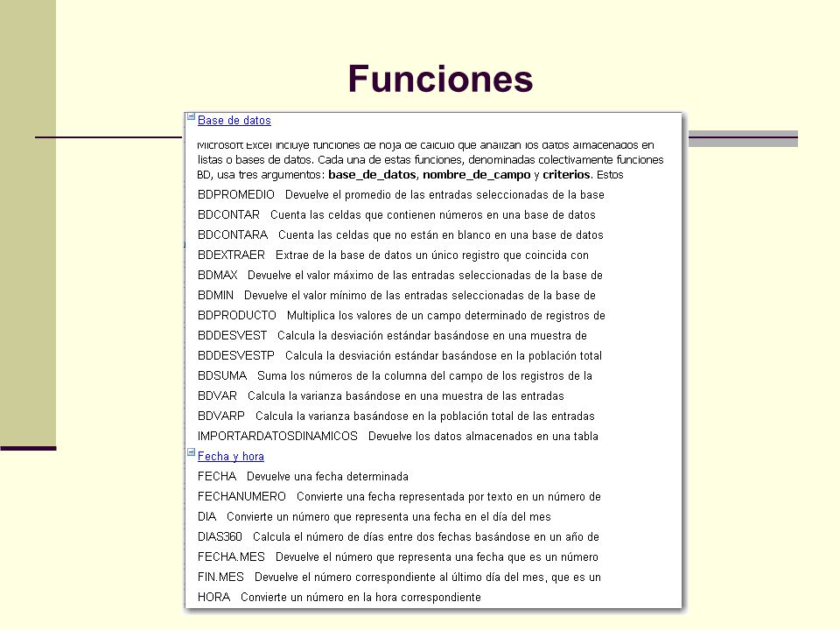This screenshot has height=630, width=840.
Task: Select the BDEXTRAER function row
Action: coord(393,255)
